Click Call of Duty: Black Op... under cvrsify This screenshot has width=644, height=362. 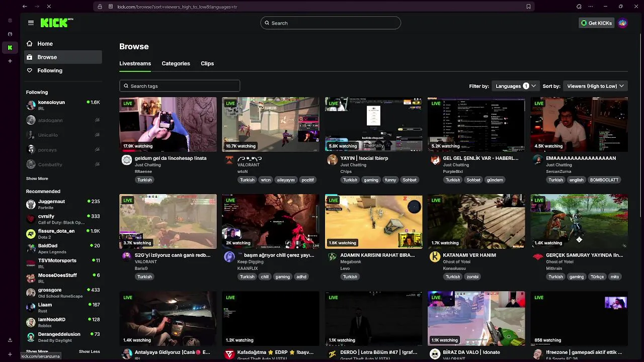(61, 222)
